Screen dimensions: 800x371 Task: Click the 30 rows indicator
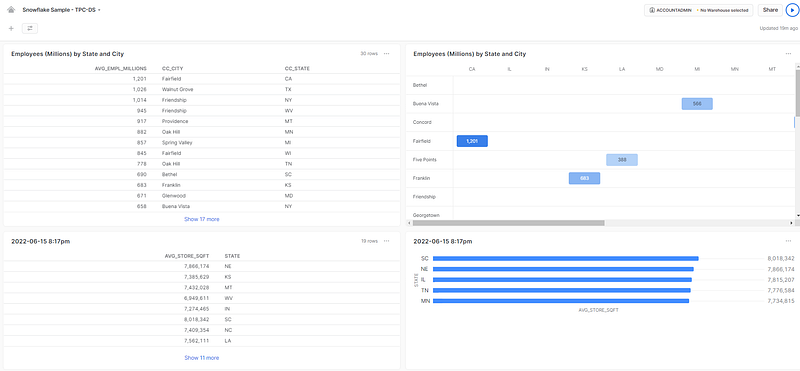[x=369, y=54]
